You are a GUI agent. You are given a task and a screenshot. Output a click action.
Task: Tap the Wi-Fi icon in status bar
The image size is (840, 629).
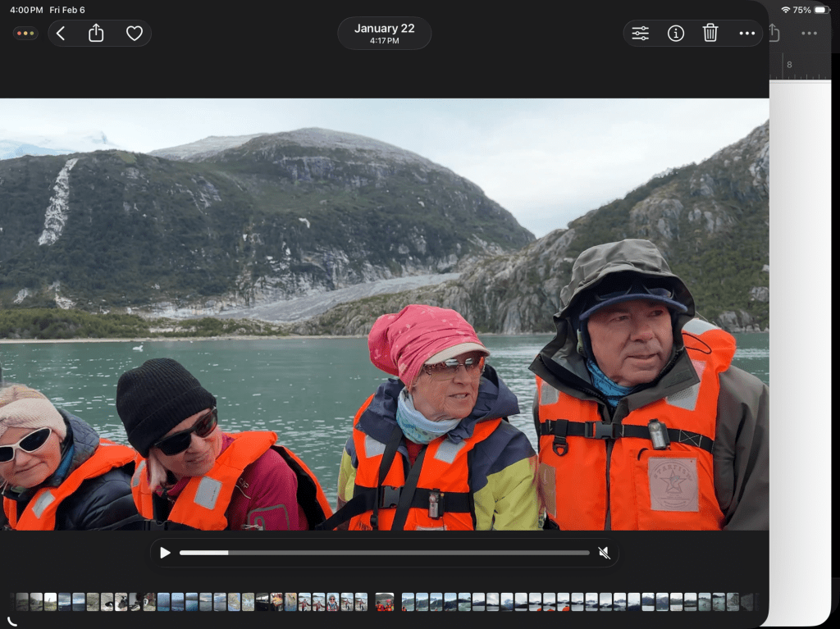tap(785, 10)
